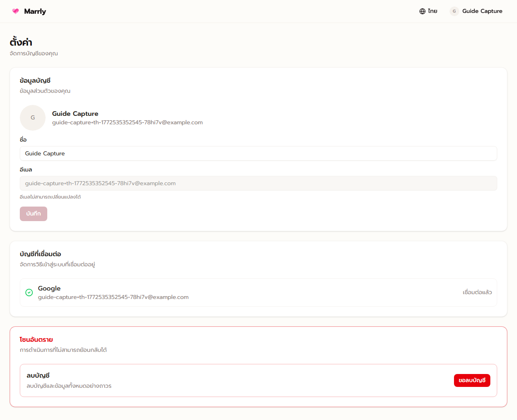Click the large G profile avatar circle
The width and height of the screenshot is (517, 420).
point(32,117)
